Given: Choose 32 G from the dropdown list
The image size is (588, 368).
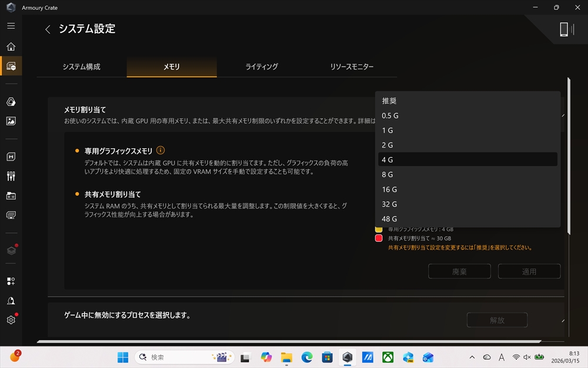Looking at the screenshot, I should click(x=467, y=204).
